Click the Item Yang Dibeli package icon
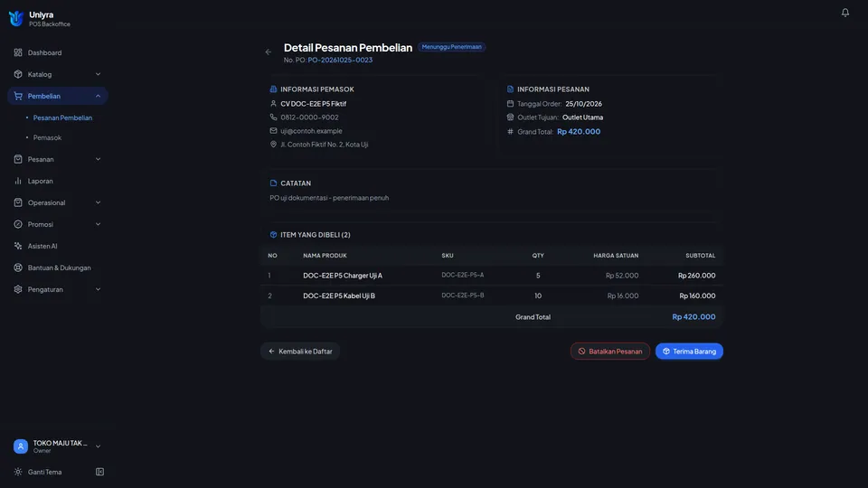This screenshot has width=868, height=488. pos(273,235)
